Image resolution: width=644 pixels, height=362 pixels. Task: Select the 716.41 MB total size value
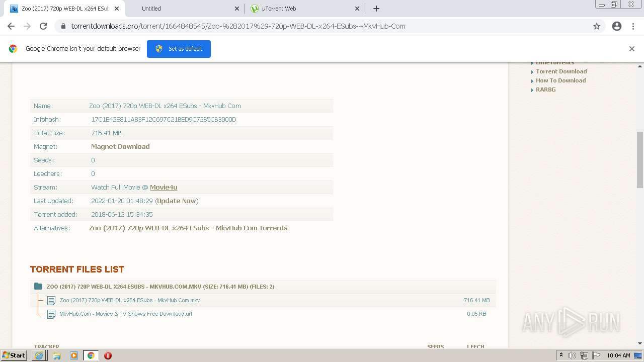coord(106,133)
